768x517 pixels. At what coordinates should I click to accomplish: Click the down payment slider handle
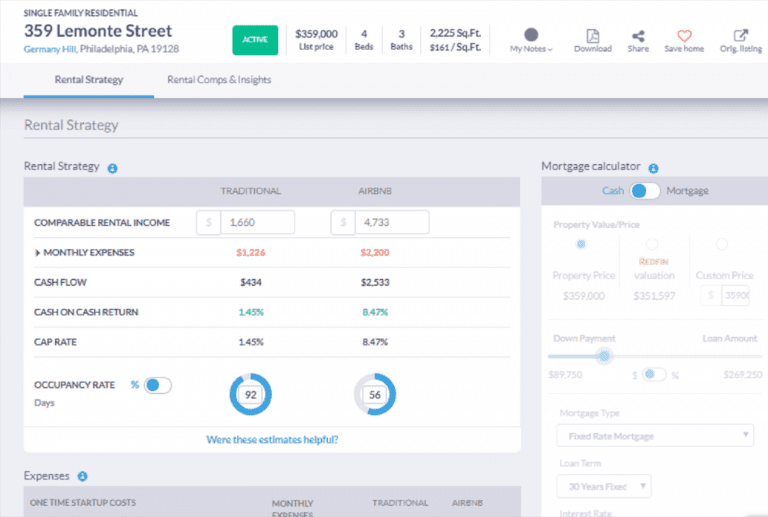click(x=604, y=355)
